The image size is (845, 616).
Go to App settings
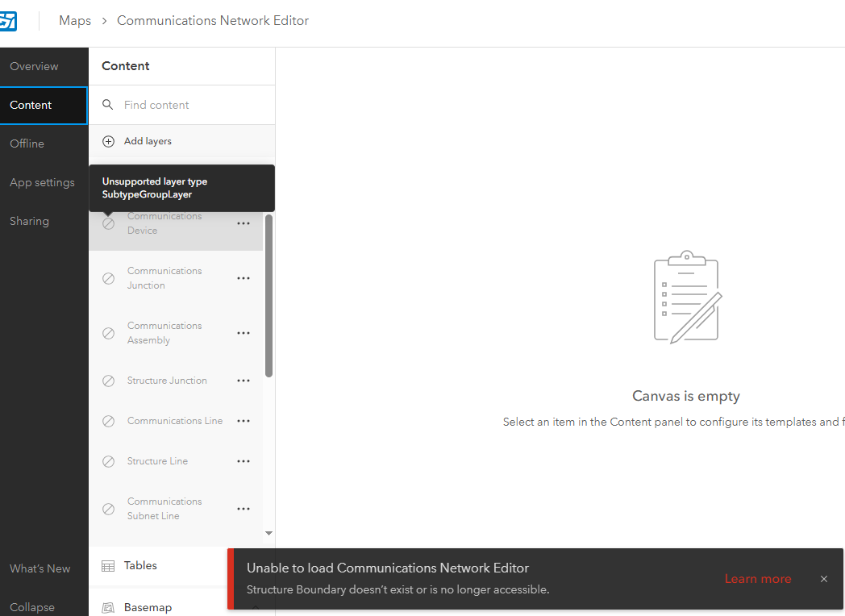click(44, 183)
